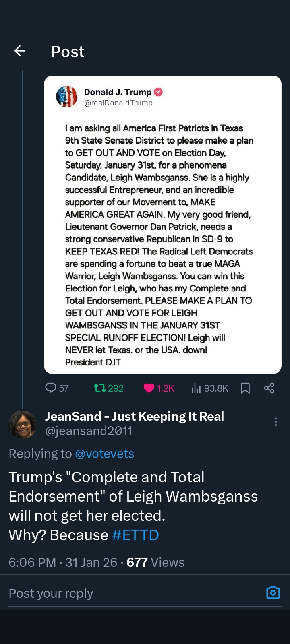Open the @votevets mention link
The image size is (290, 644).
pyautogui.click(x=104, y=454)
